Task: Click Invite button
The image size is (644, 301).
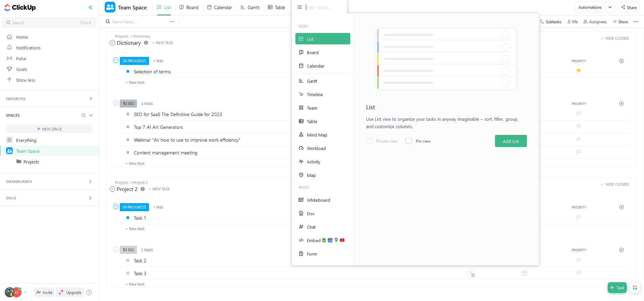Action: pos(44,292)
